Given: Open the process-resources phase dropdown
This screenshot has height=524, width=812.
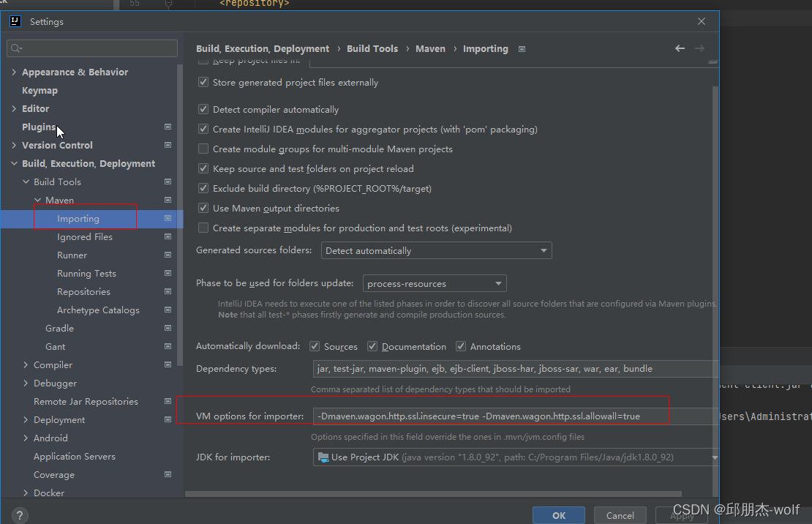Looking at the screenshot, I should point(498,283).
